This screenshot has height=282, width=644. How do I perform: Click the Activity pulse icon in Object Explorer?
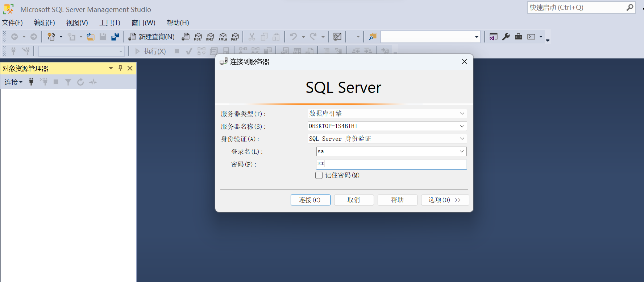click(x=93, y=82)
